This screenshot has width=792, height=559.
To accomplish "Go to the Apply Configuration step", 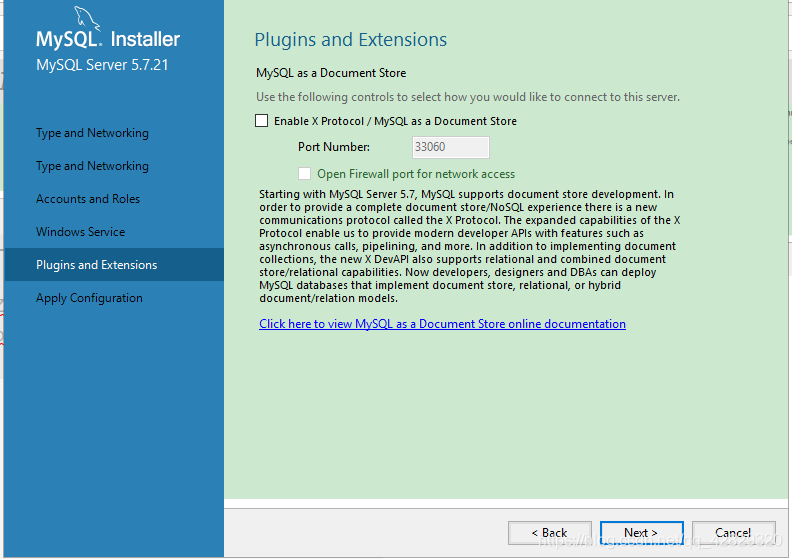I will coord(89,298).
